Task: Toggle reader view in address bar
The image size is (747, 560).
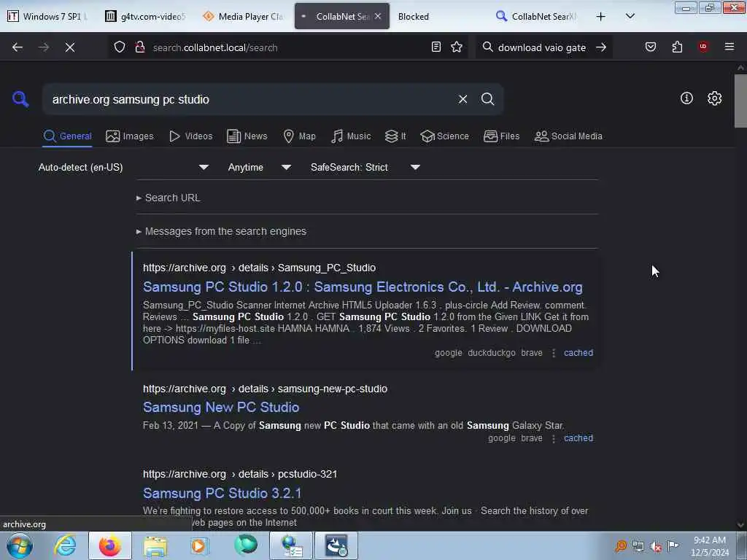Action: pos(436,47)
